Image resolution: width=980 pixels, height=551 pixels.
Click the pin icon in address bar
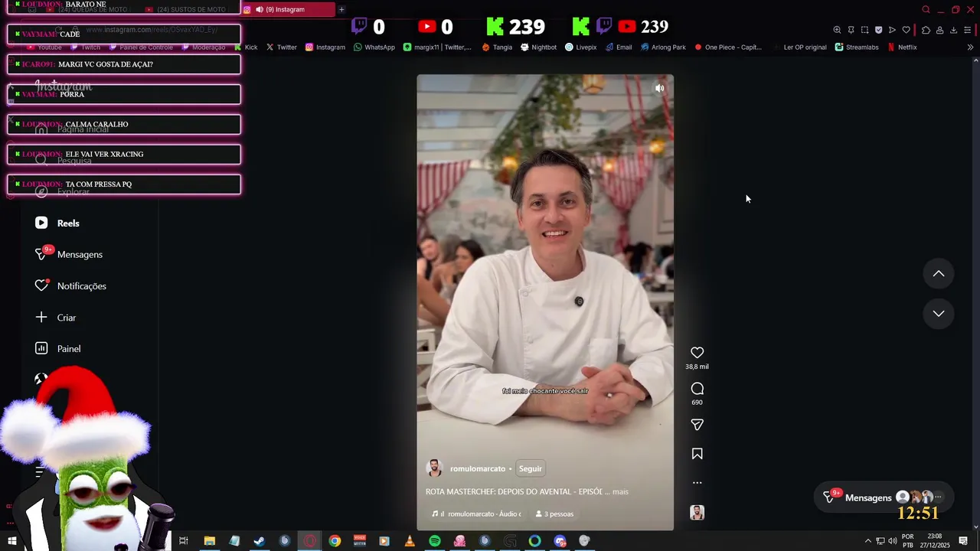coord(851,30)
